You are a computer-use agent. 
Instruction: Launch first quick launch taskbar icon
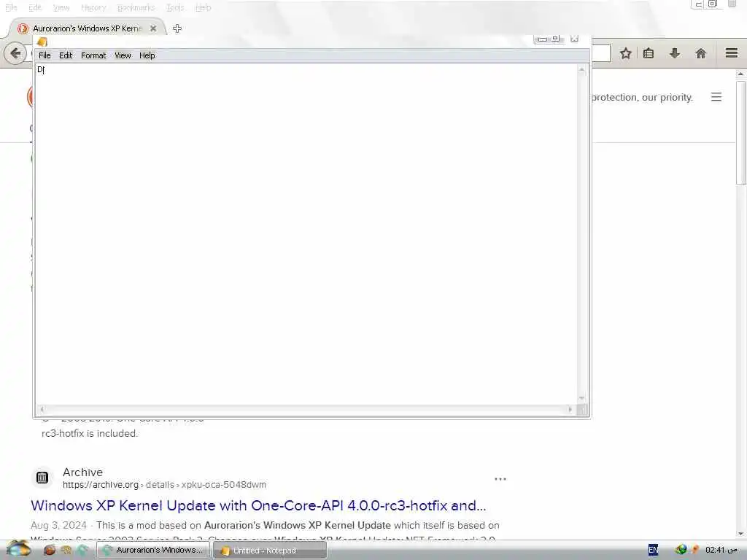(50, 550)
